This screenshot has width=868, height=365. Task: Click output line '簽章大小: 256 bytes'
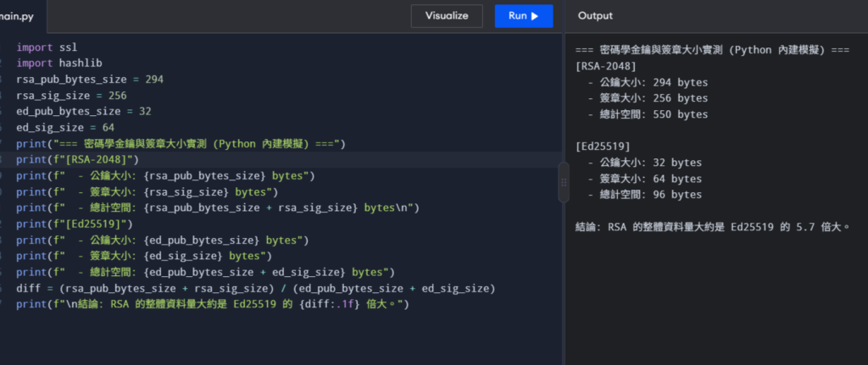click(648, 98)
